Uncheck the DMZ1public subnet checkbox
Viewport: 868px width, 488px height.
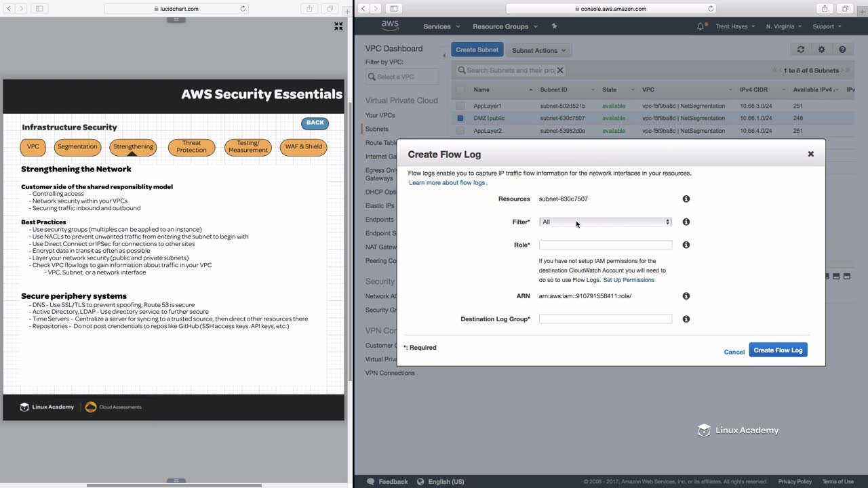click(460, 118)
